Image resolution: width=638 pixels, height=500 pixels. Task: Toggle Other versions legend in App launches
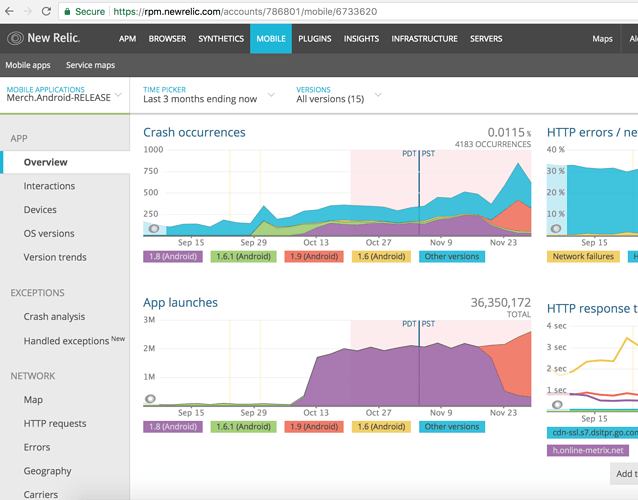[x=452, y=427]
